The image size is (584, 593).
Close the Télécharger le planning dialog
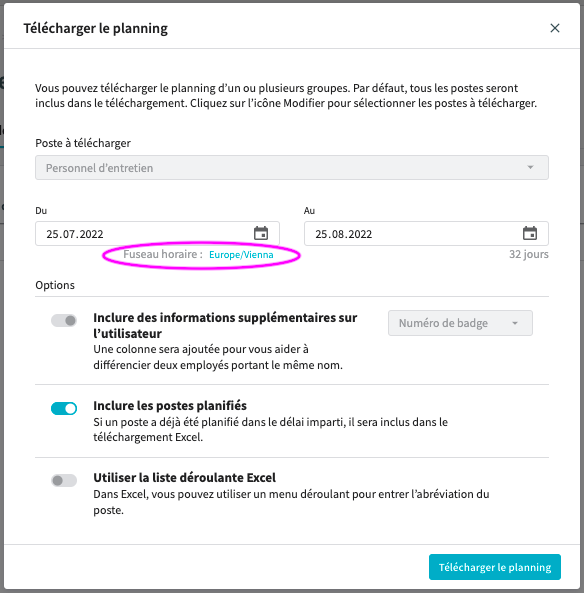[x=554, y=28]
